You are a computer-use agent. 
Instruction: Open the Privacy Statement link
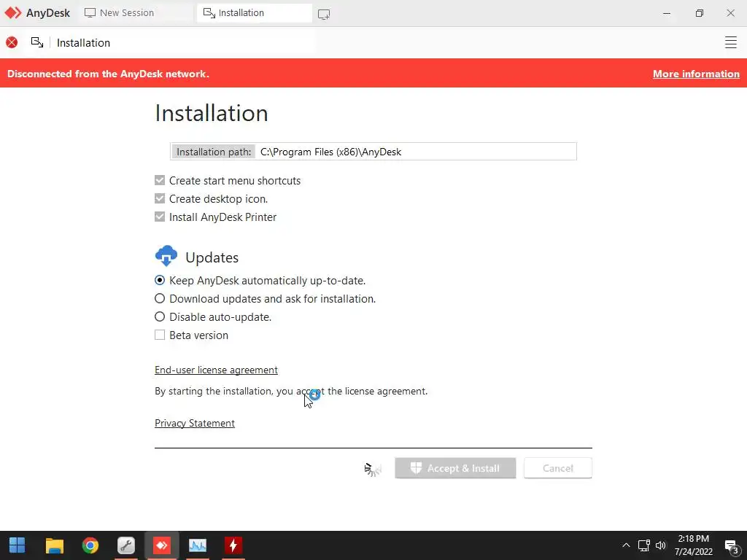pos(194,424)
